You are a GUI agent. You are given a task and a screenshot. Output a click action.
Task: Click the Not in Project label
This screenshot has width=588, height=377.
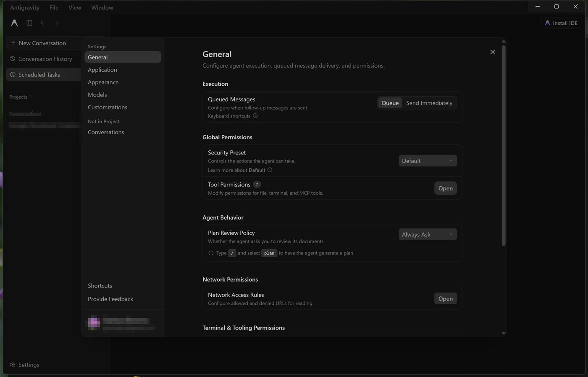pyautogui.click(x=103, y=121)
